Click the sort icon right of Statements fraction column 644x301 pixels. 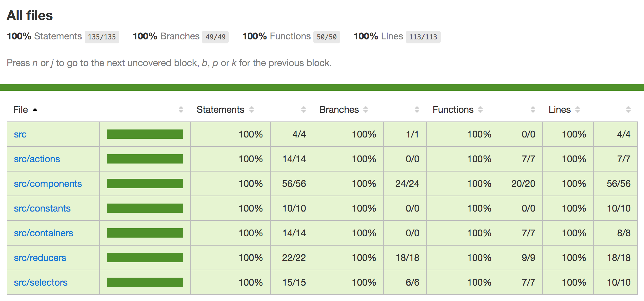click(304, 109)
